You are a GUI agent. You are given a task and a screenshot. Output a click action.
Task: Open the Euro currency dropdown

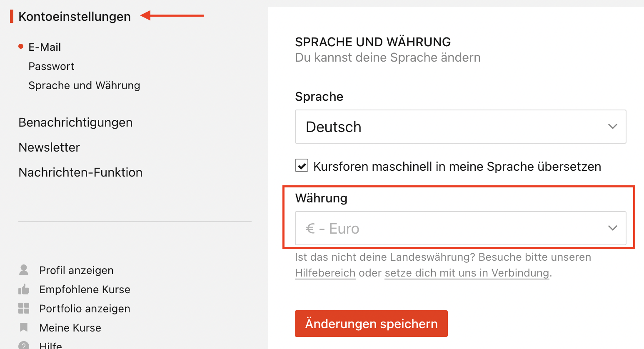[460, 228]
